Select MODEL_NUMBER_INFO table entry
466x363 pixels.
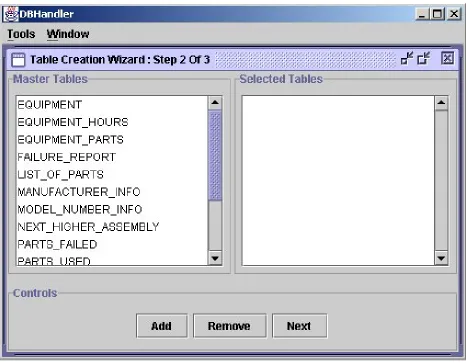click(x=112, y=209)
